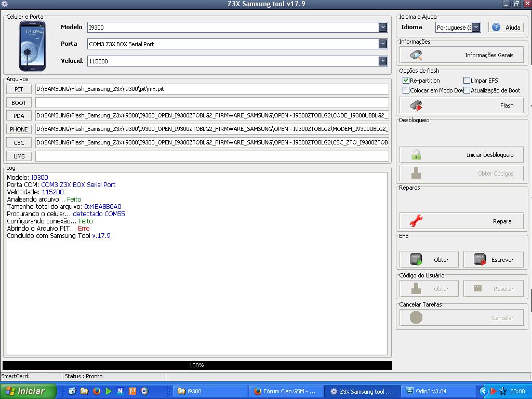The width and height of the screenshot is (532, 399).
Task: Click 'Analisando arquivo... Feito' log line
Action: [44, 199]
